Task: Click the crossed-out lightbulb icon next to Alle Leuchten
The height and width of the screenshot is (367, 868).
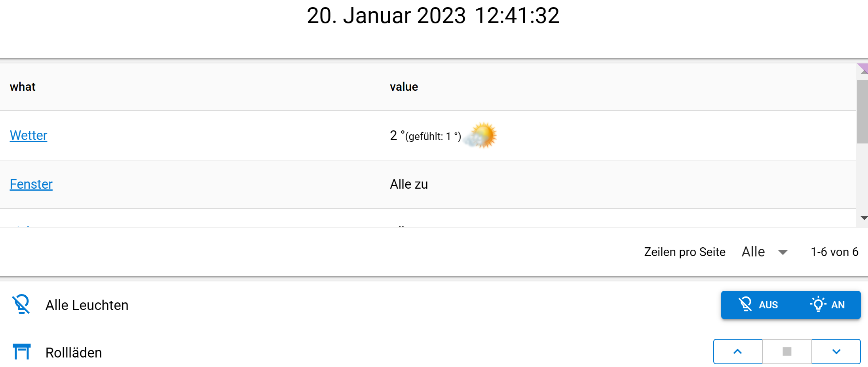Action: [21, 304]
